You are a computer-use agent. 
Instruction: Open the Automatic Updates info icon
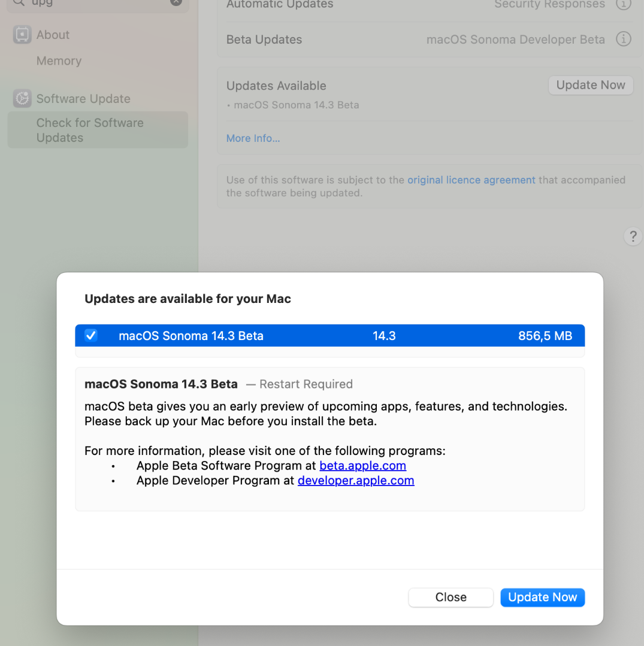(x=624, y=4)
